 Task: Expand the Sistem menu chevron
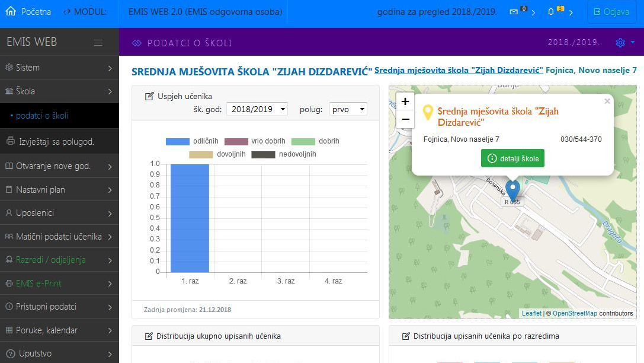110,68
